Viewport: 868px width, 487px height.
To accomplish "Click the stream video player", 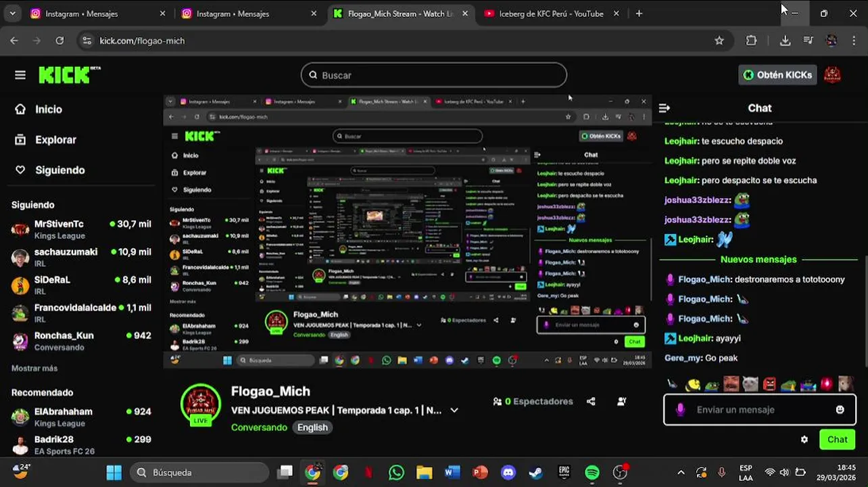I will pyautogui.click(x=408, y=232).
